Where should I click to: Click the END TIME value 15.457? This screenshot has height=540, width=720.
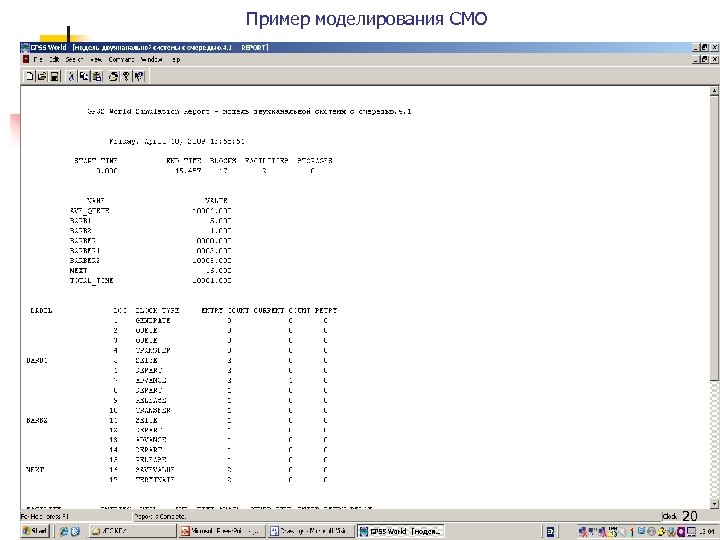[x=188, y=170]
